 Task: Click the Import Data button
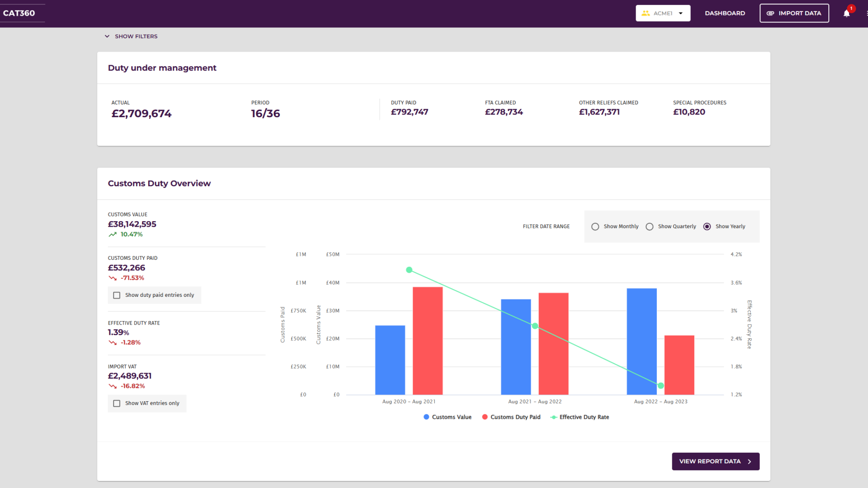[x=794, y=13]
